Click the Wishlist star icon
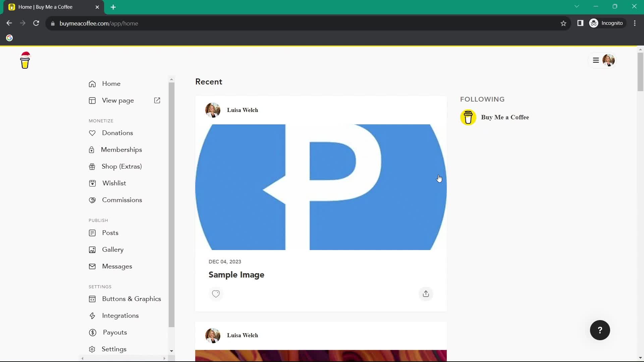 (92, 183)
